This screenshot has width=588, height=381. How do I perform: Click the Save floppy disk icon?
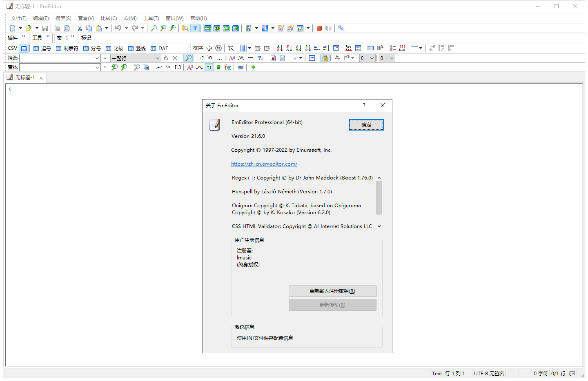[45, 28]
